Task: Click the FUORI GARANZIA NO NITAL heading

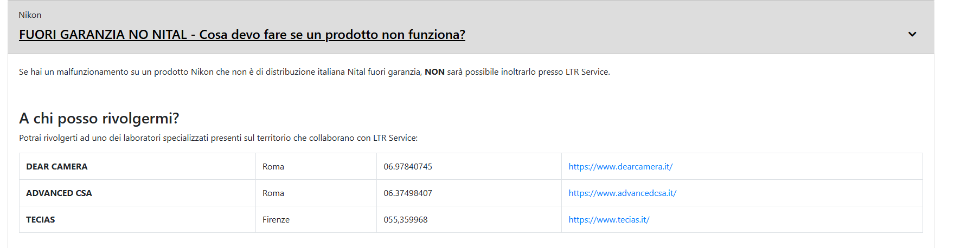Action: coord(242,35)
